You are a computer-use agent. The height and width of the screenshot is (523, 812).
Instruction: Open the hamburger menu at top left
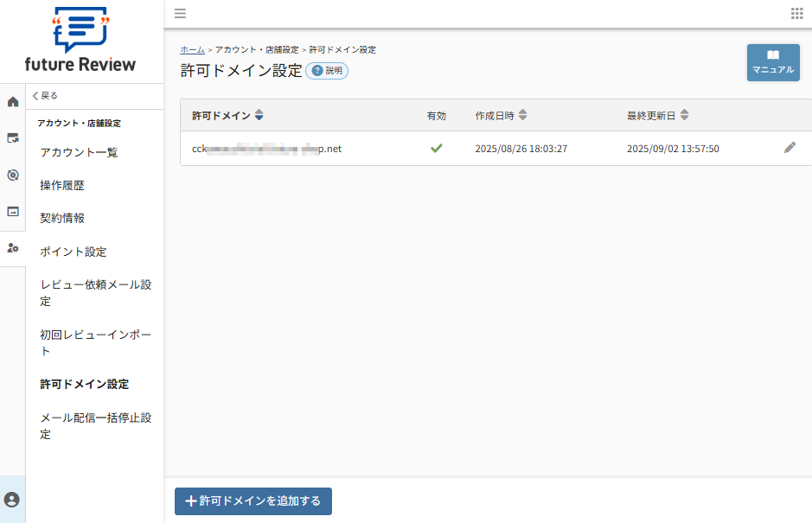pyautogui.click(x=180, y=13)
